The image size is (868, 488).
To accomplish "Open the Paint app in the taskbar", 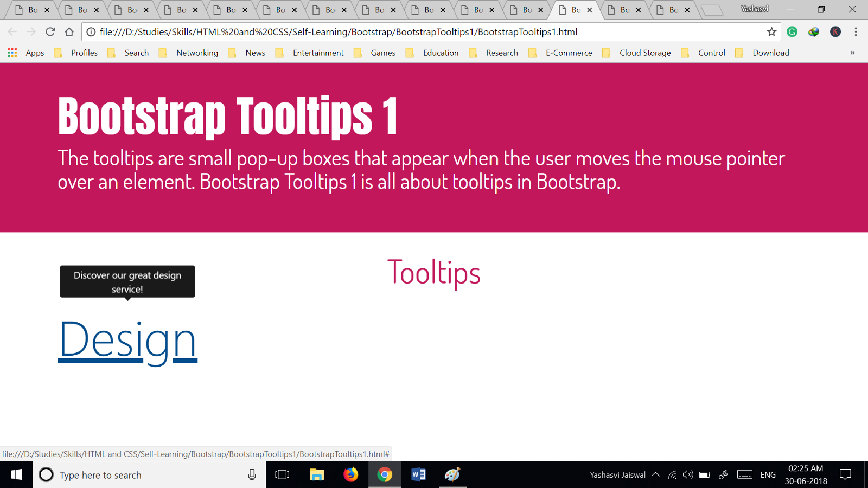I will (x=452, y=475).
